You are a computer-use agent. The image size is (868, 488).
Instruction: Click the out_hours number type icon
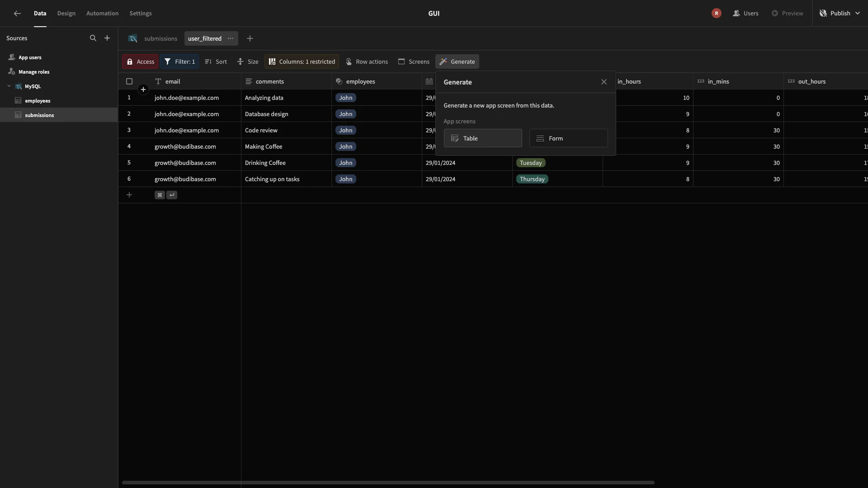pyautogui.click(x=791, y=82)
